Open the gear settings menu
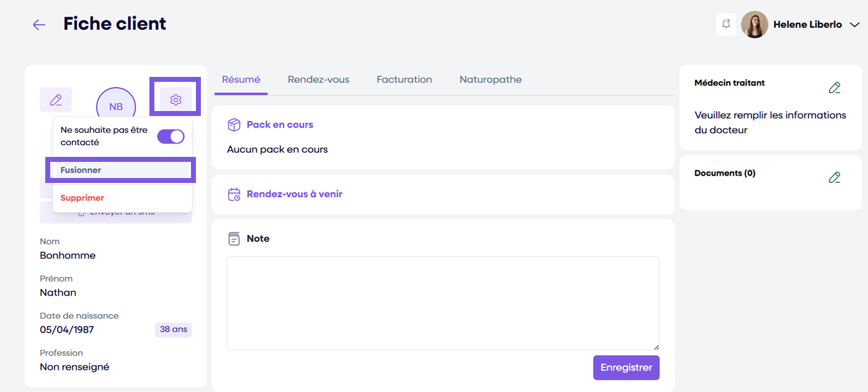Viewport: 868px width, 392px height. click(x=175, y=100)
